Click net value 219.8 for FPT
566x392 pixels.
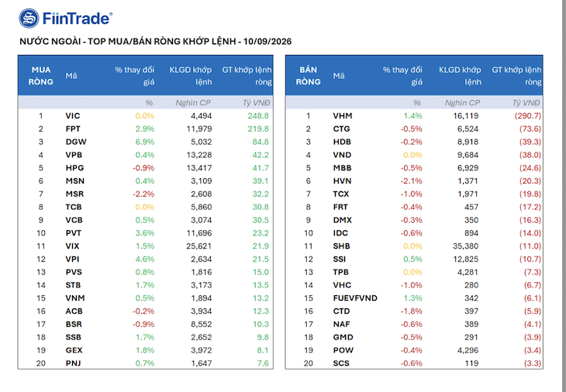258,129
